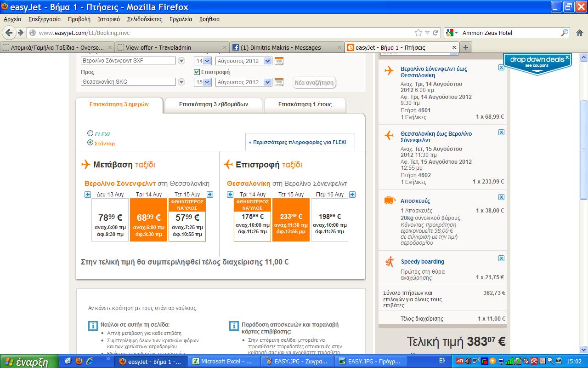Screen dimensions: 588x368
Task: Bookmark this page with the star icon
Action: tap(418, 33)
